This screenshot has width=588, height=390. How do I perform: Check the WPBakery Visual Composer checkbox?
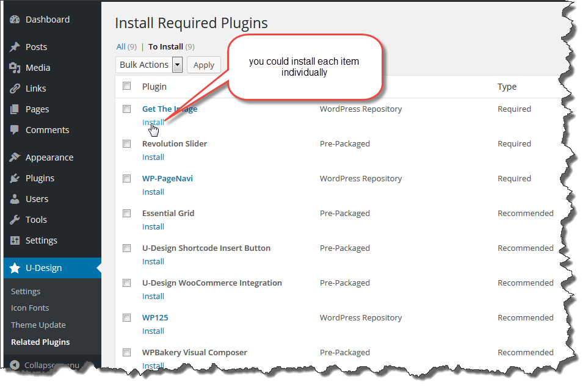pyautogui.click(x=127, y=353)
